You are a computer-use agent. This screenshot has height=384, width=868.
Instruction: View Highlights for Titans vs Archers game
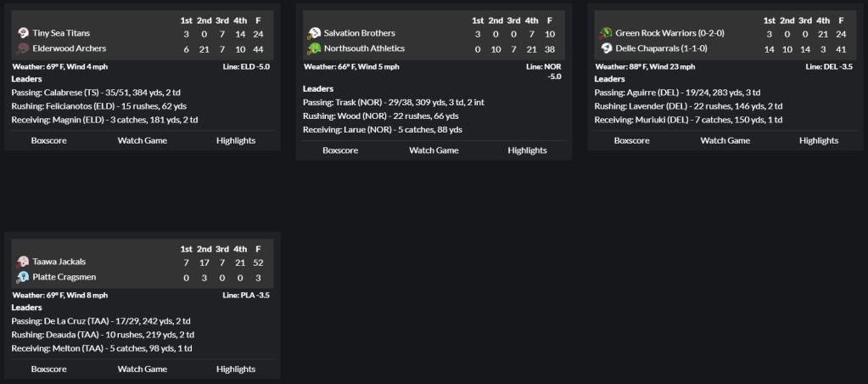pos(236,140)
